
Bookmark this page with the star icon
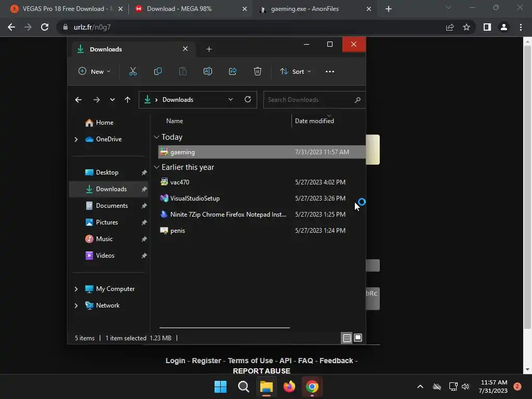point(467,27)
